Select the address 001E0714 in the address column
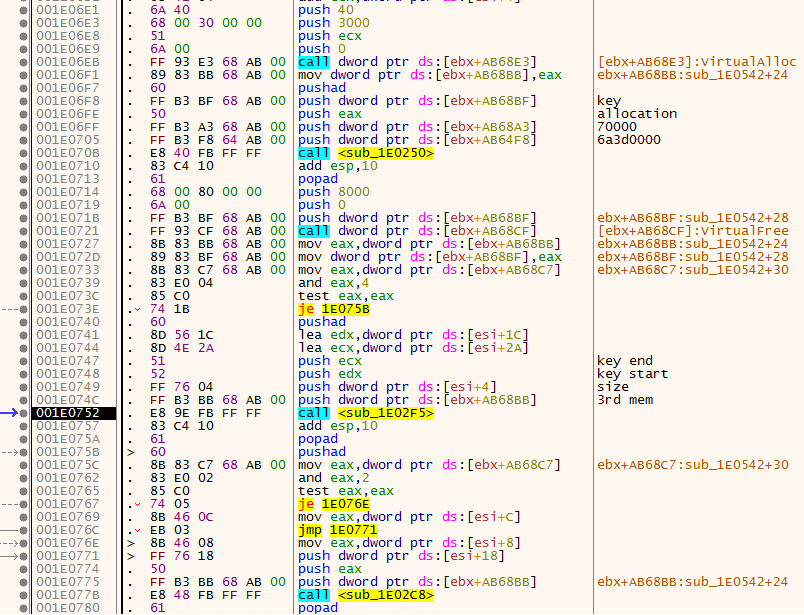The image size is (804, 615). pos(67,192)
